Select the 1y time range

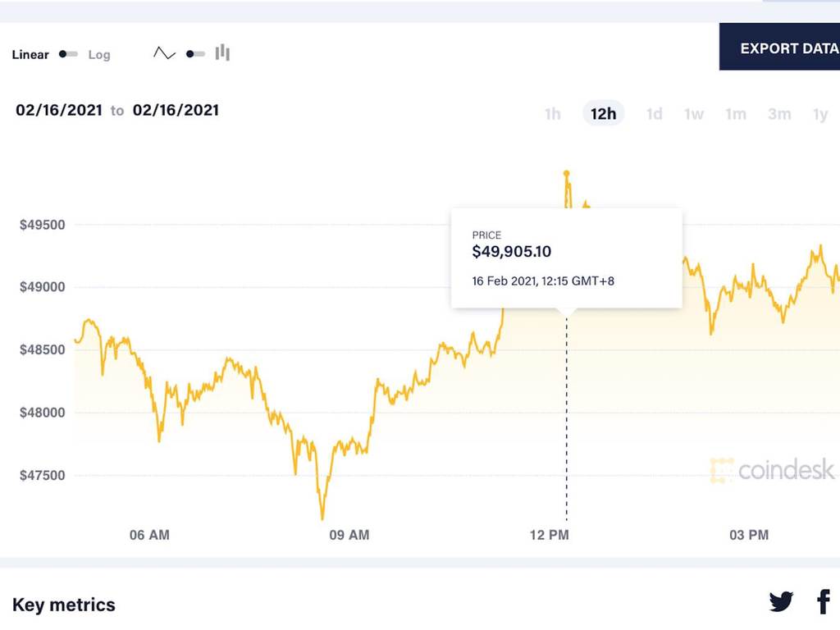click(820, 114)
